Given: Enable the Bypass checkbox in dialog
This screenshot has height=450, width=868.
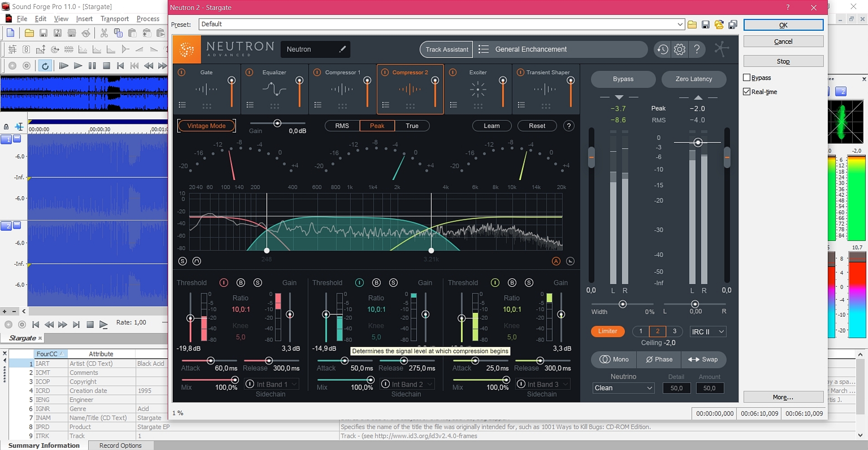Looking at the screenshot, I should (x=747, y=78).
